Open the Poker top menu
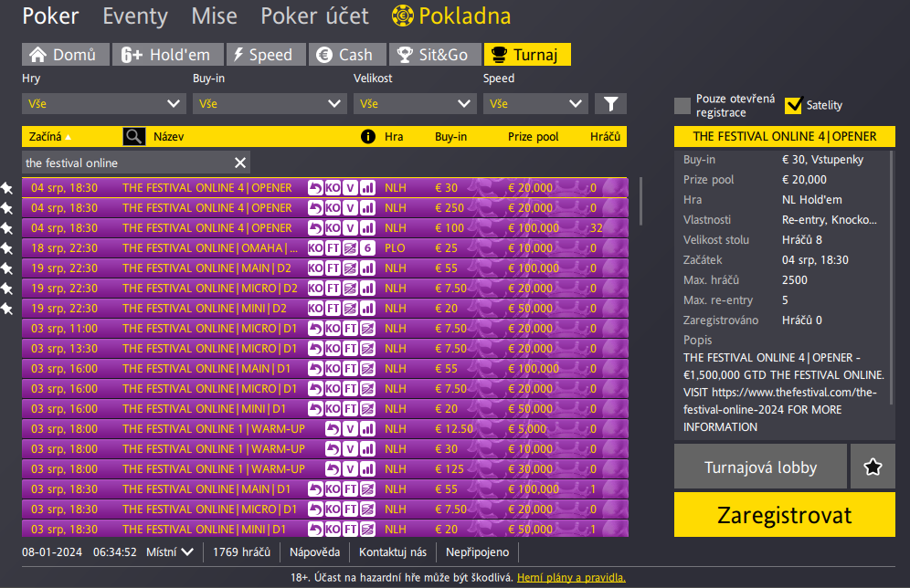Viewport: 910px width, 588px height. (x=50, y=16)
